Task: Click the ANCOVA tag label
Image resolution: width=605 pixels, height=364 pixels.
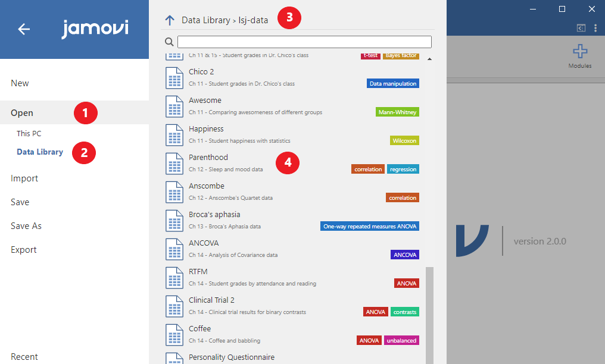Action: point(405,255)
